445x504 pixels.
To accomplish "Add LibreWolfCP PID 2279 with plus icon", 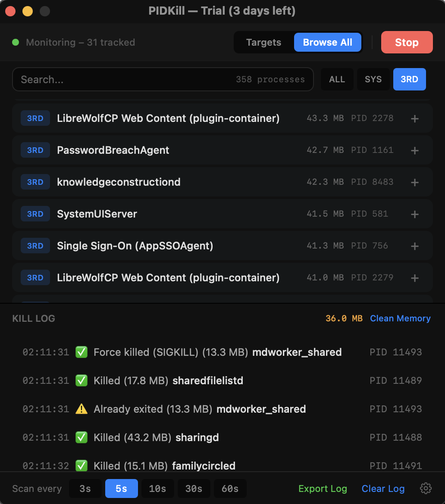I will 414,278.
